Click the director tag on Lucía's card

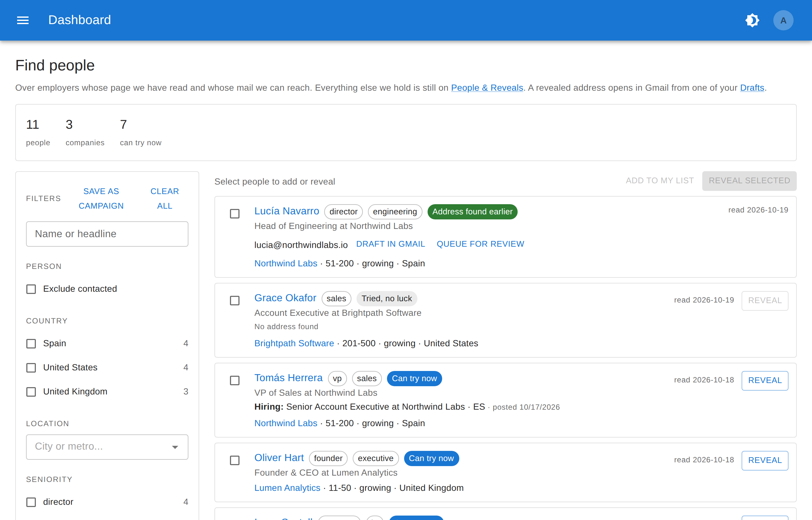coord(343,212)
